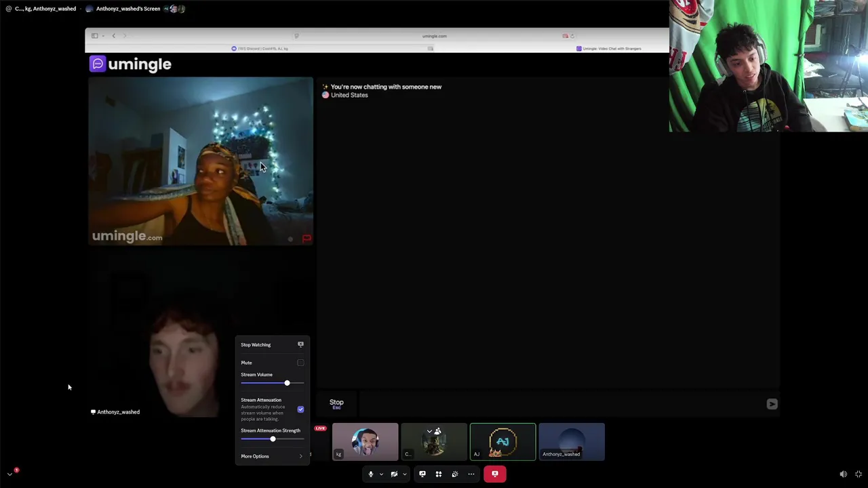
Task: Switch to the Discord browser tab
Action: [260, 49]
